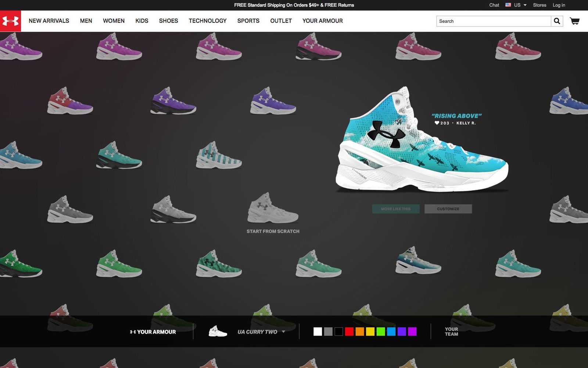Click Log in
This screenshot has width=588, height=368.
coord(559,5)
